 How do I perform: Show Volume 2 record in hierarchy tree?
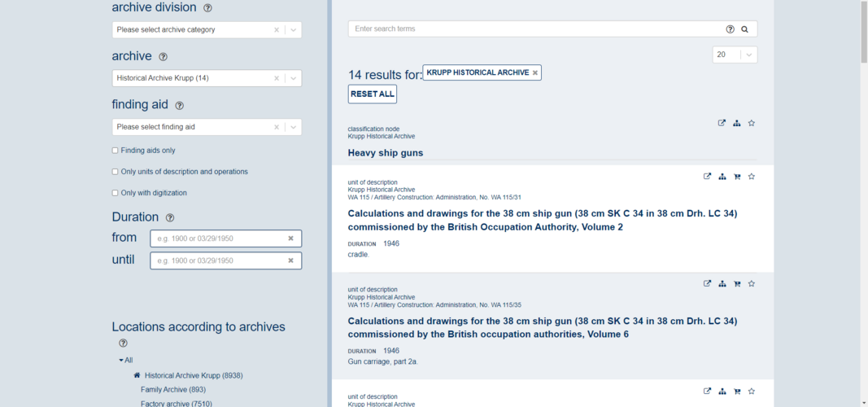pos(722,176)
